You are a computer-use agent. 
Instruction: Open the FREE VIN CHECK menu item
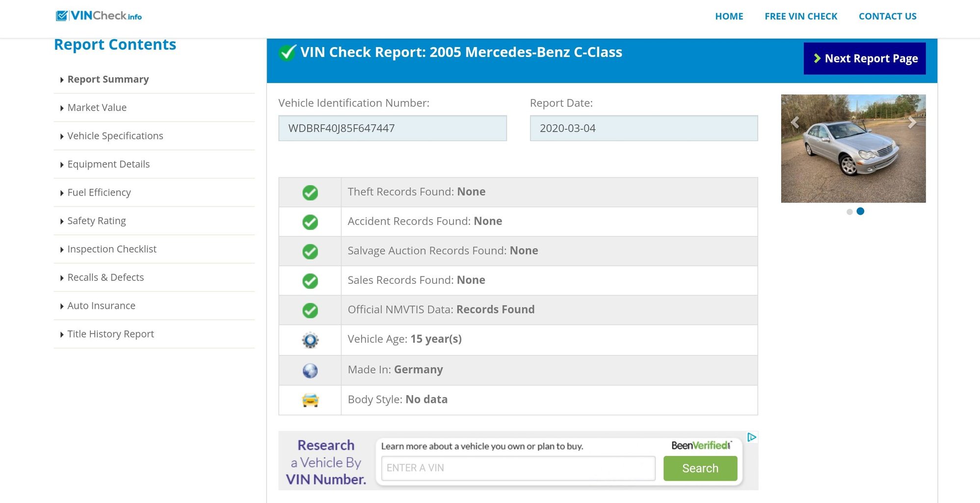pos(801,16)
